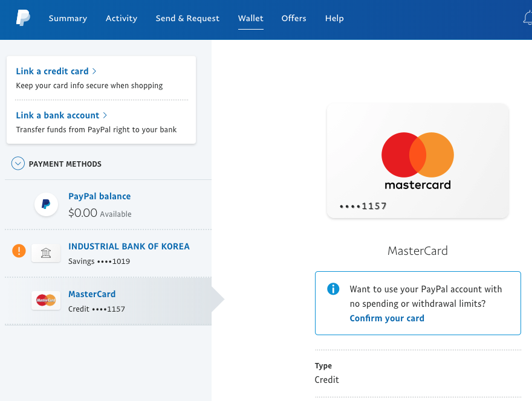Click the PAYMENT METHODS heading text
This screenshot has width=532, height=401.
[65, 164]
